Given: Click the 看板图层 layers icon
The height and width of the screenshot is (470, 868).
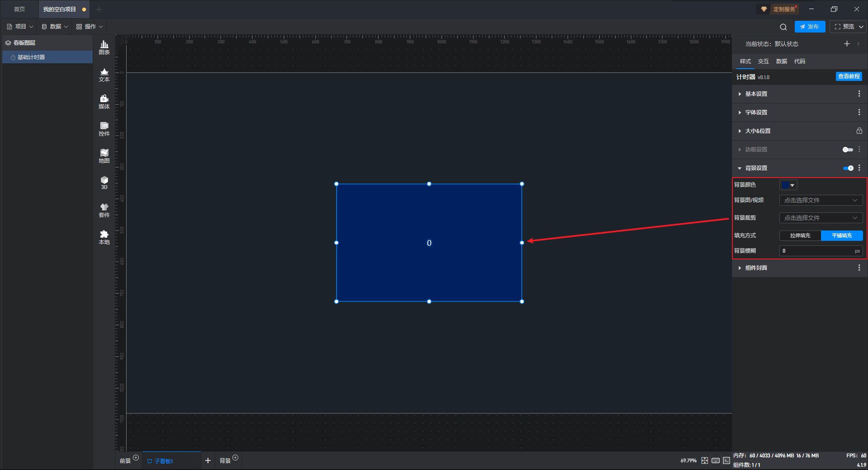Looking at the screenshot, I should click(8, 43).
